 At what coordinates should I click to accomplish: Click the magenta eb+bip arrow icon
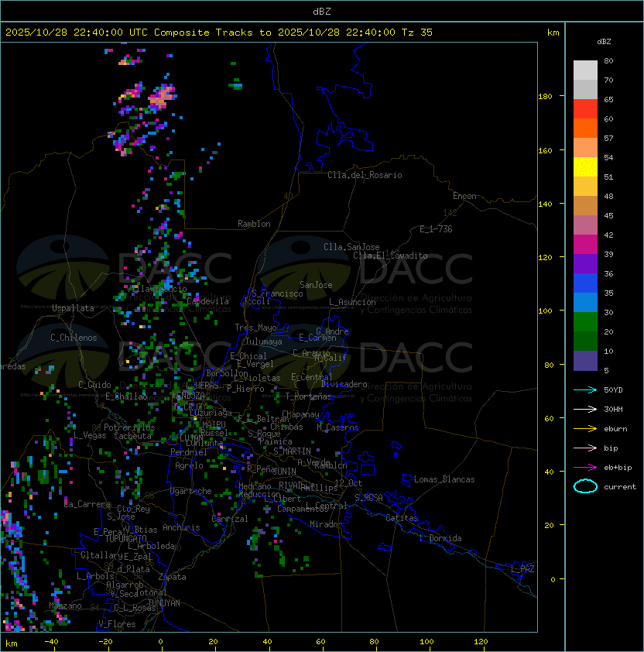[x=585, y=468]
